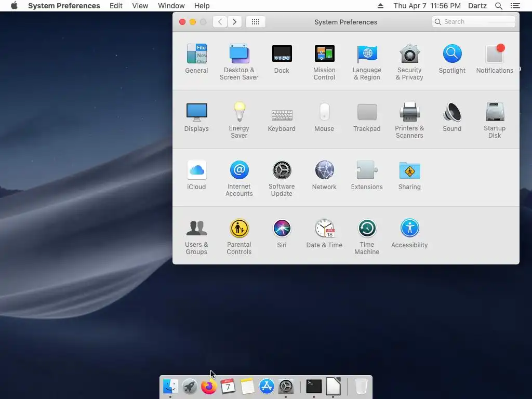The width and height of the screenshot is (532, 399).
Task: Open Desktop & Screen Saver preferences
Action: click(239, 62)
